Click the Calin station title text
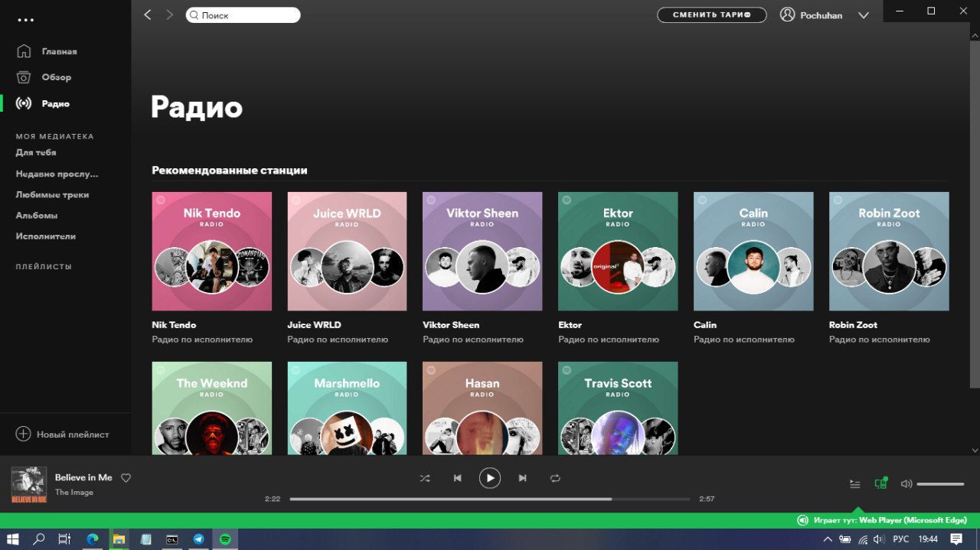The height and width of the screenshot is (550, 980). pos(704,324)
